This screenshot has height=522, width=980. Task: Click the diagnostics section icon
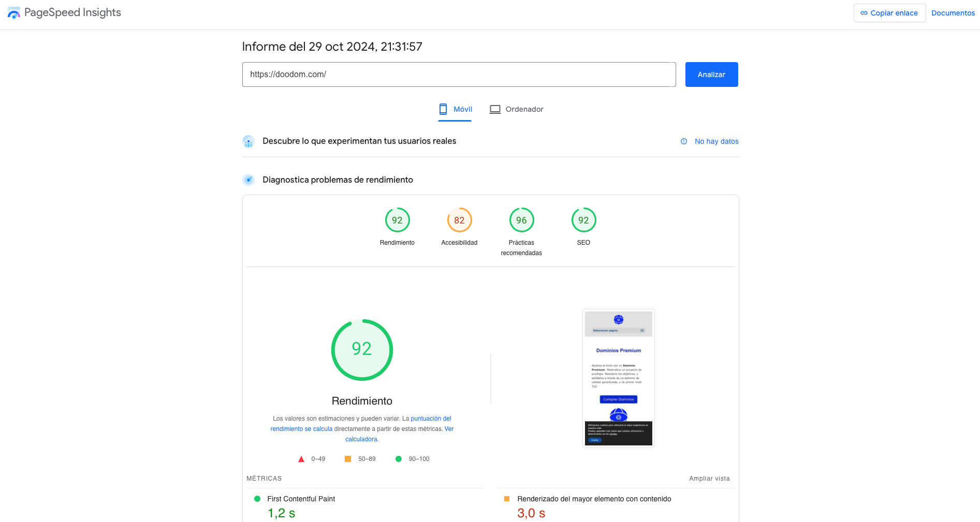pos(248,180)
